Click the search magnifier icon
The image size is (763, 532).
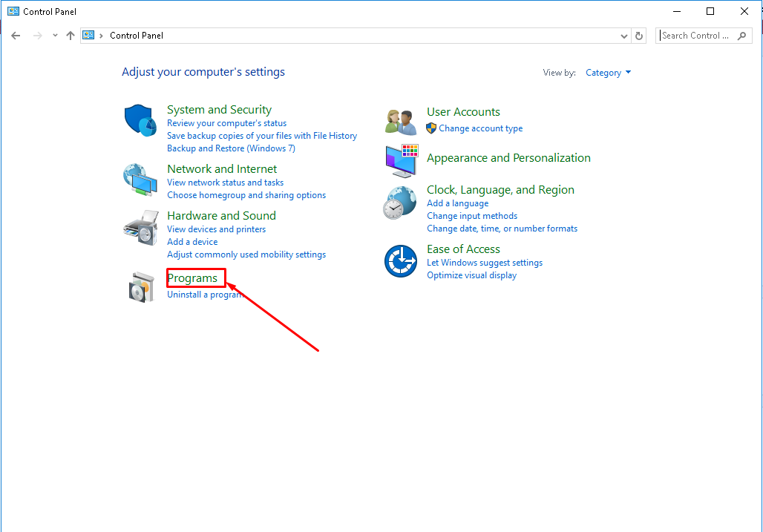741,36
